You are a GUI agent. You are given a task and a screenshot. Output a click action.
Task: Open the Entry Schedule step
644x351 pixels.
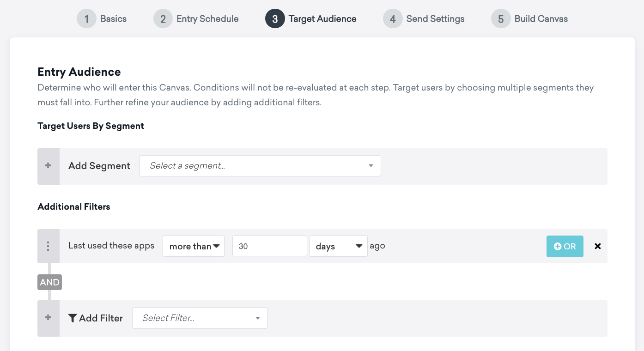coord(196,19)
